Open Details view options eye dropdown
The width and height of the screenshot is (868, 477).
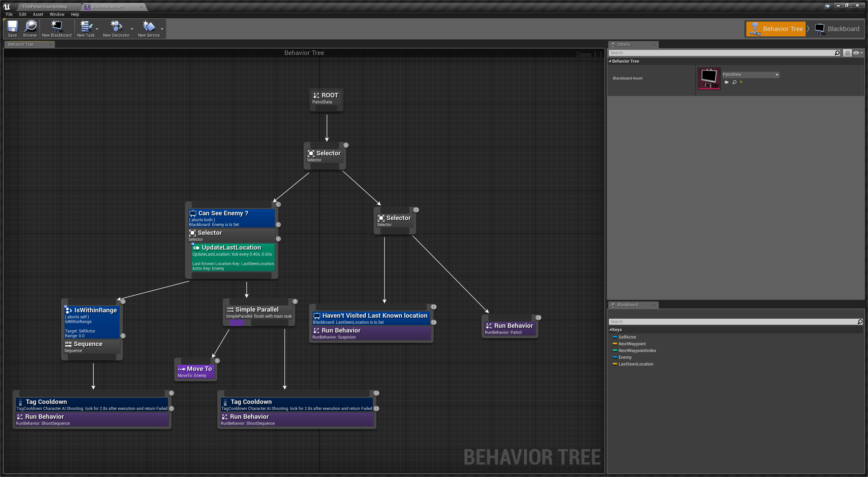[858, 53]
